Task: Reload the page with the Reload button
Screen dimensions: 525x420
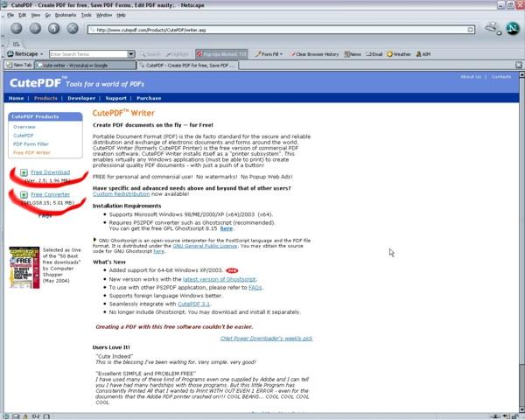Action: click(x=53, y=29)
